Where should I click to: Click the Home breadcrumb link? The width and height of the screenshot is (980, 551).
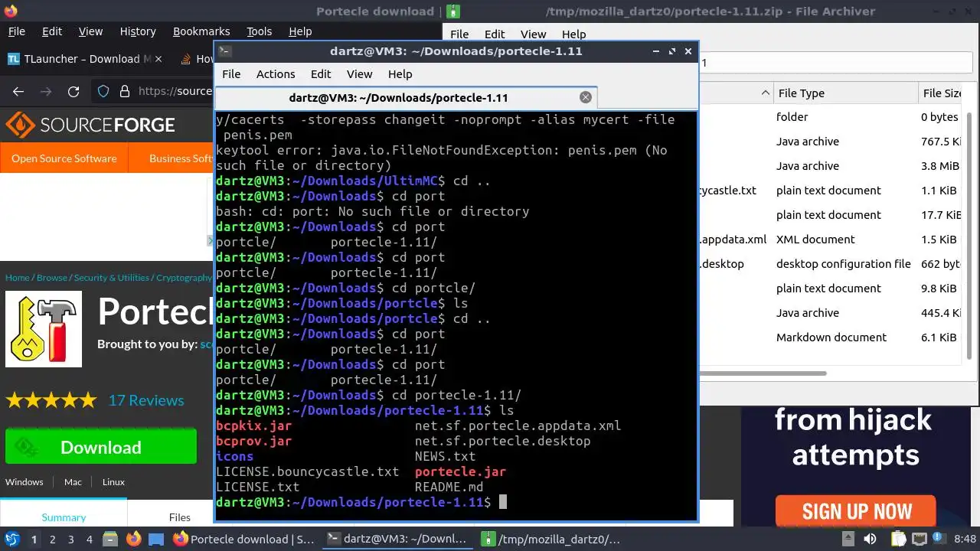[x=18, y=278]
